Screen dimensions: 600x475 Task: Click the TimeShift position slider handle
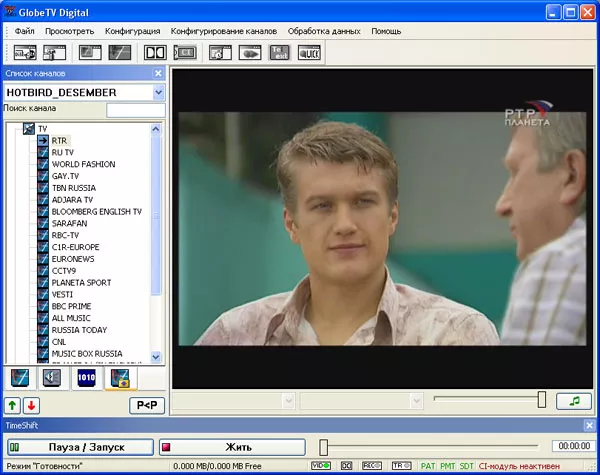pyautogui.click(x=324, y=447)
